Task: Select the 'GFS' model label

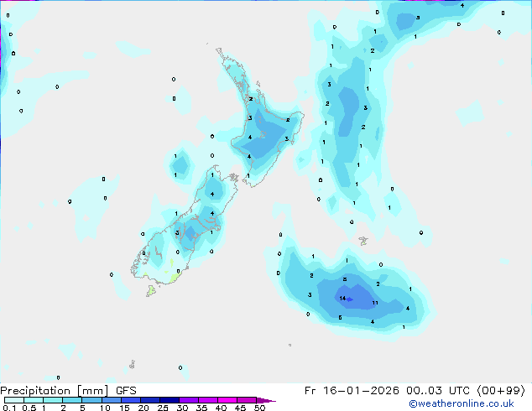Action: 126,391
